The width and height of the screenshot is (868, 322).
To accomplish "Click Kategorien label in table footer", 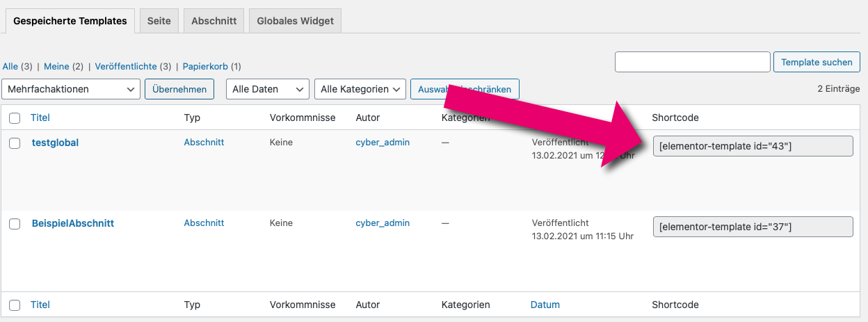I will click(465, 305).
